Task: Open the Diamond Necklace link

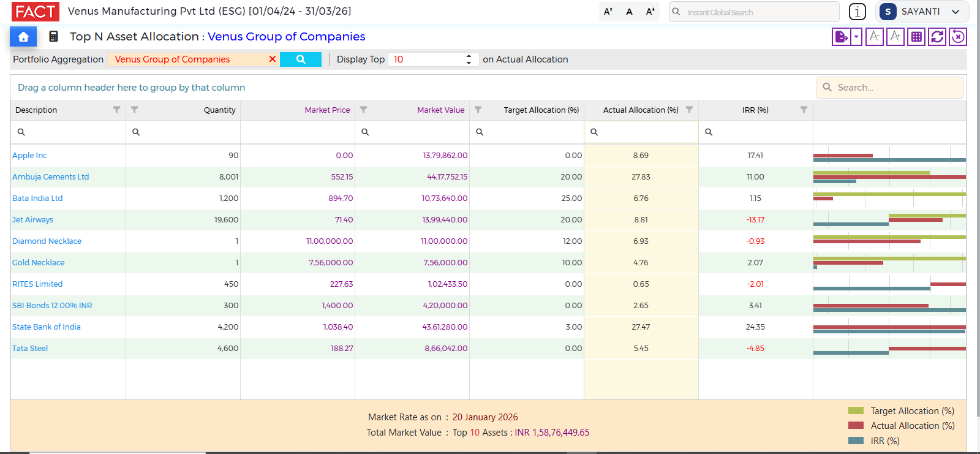Action: (47, 241)
